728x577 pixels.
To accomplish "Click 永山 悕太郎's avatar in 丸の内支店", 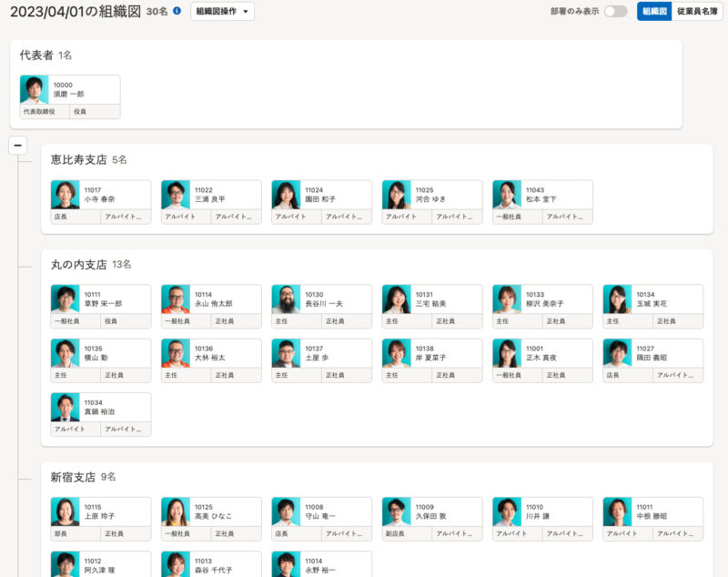I will 176,299.
